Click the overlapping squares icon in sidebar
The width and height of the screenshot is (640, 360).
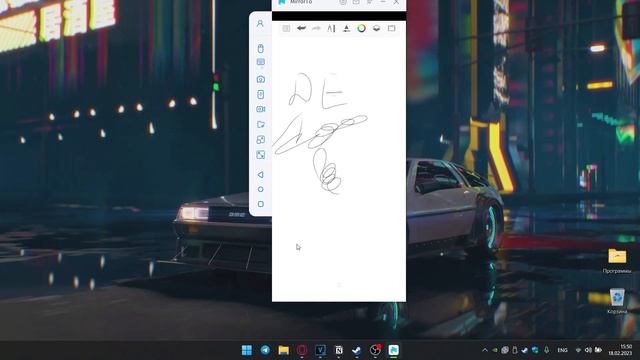pyautogui.click(x=260, y=140)
